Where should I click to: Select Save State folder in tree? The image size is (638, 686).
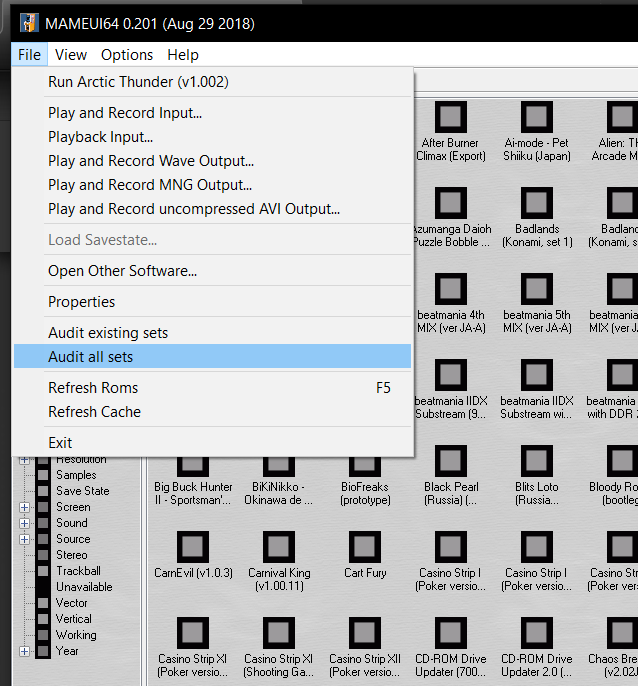pos(83,491)
